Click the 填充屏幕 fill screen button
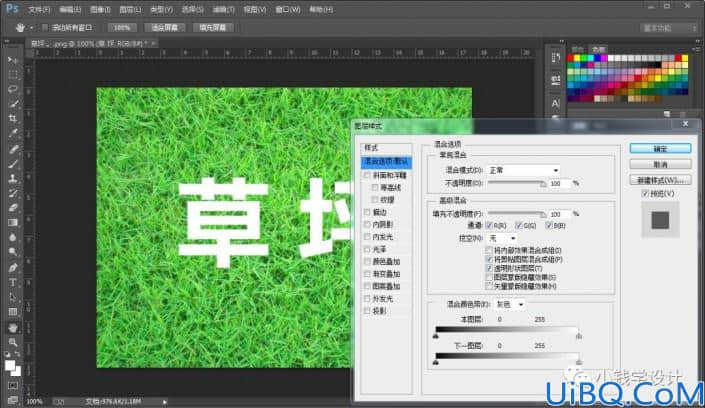 213,27
